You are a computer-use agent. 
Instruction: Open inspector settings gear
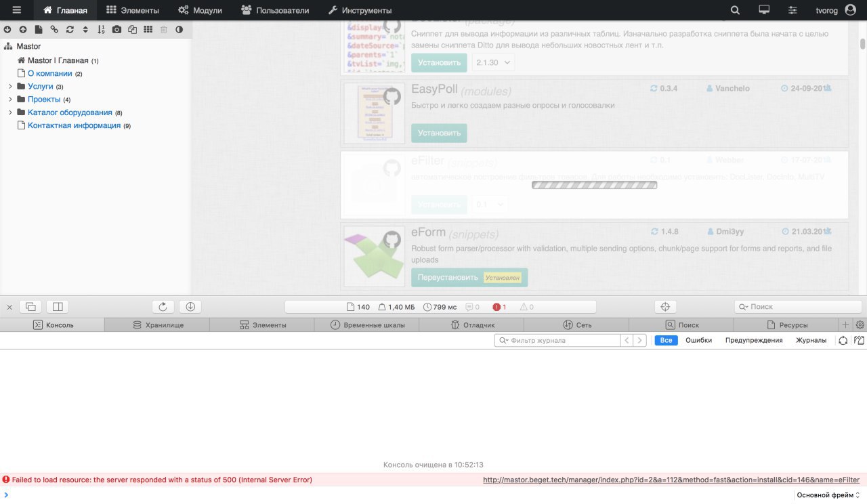pos(860,325)
